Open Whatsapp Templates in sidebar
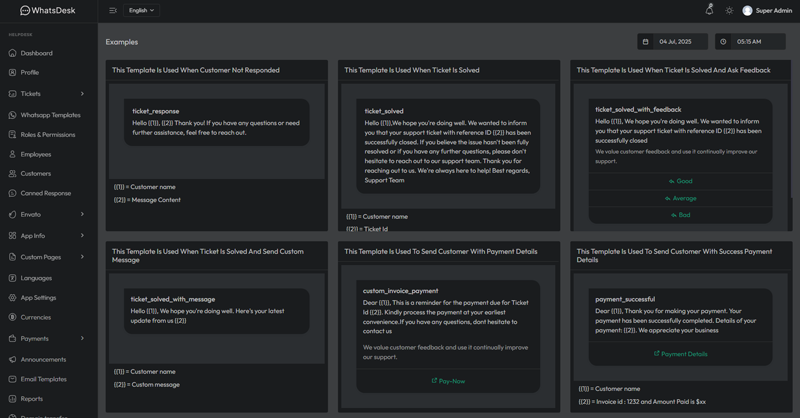Screen dimensions: 800x418 50,115
